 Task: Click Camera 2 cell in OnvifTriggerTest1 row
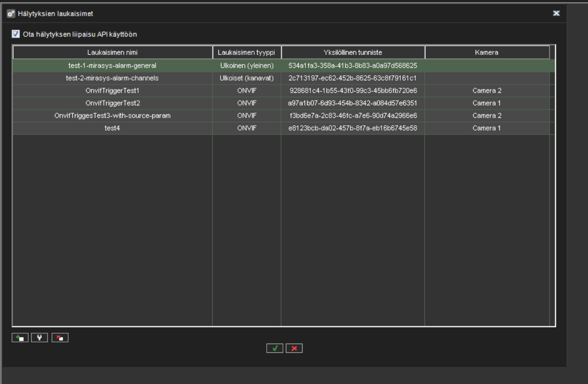click(486, 90)
